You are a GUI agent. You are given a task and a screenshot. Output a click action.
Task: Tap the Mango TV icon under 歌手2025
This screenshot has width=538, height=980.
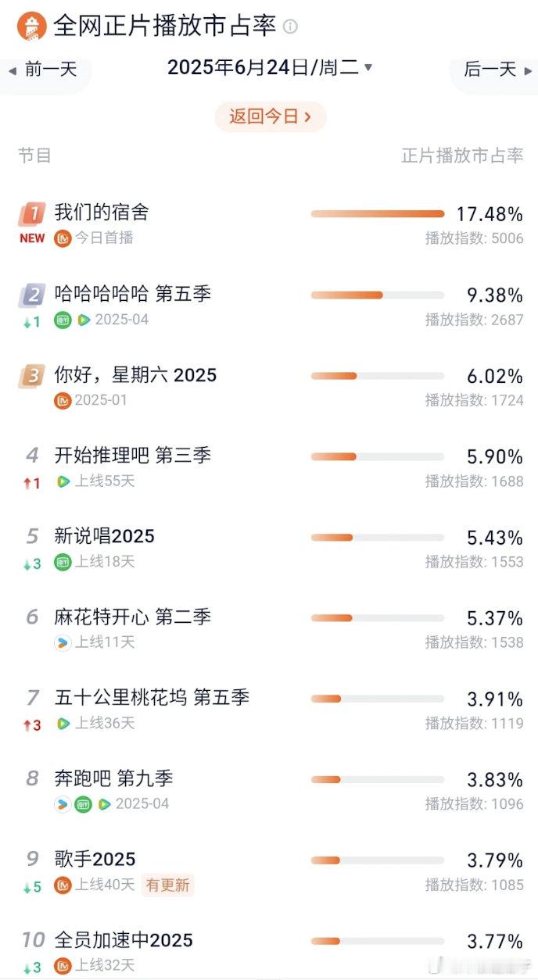point(63,885)
